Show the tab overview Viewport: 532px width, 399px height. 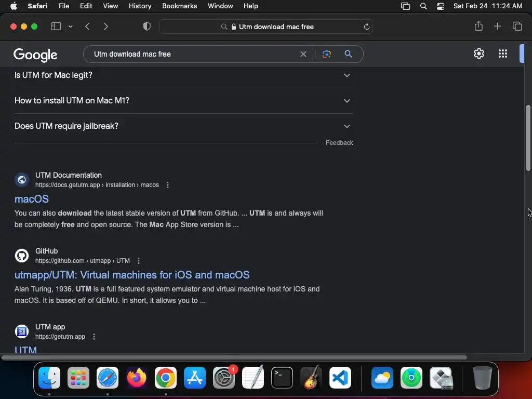(517, 26)
